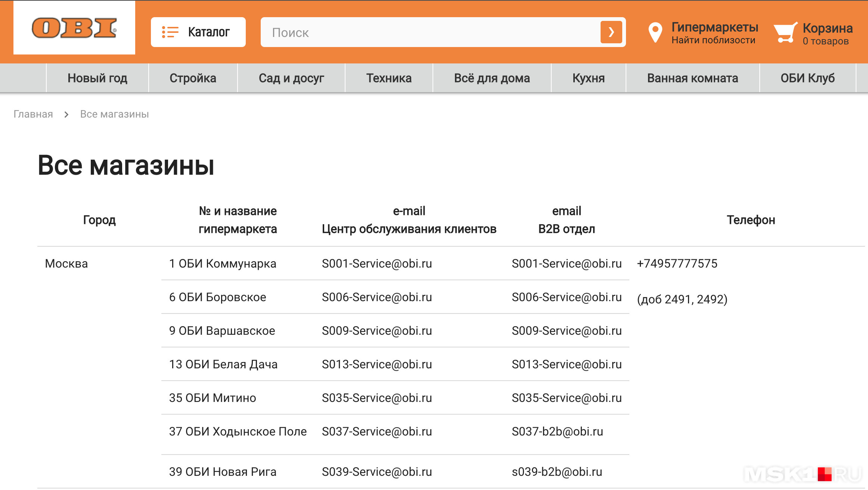Click the location pin icon

tap(655, 33)
